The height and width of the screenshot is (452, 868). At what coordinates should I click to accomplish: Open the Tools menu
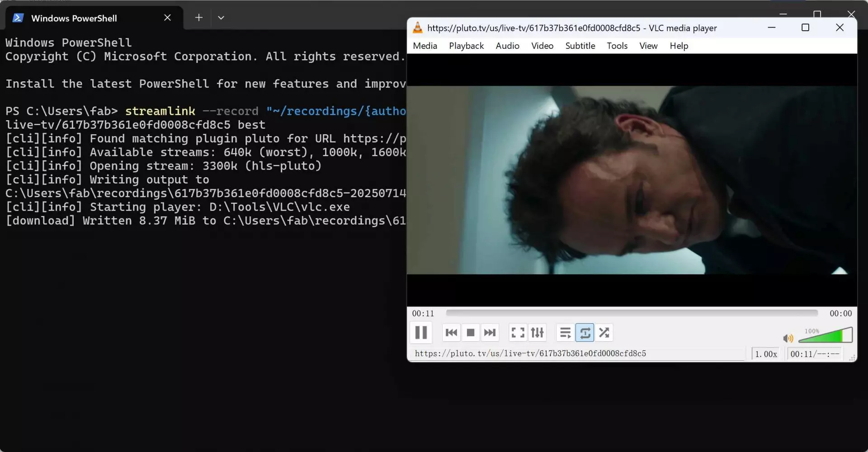pos(617,46)
